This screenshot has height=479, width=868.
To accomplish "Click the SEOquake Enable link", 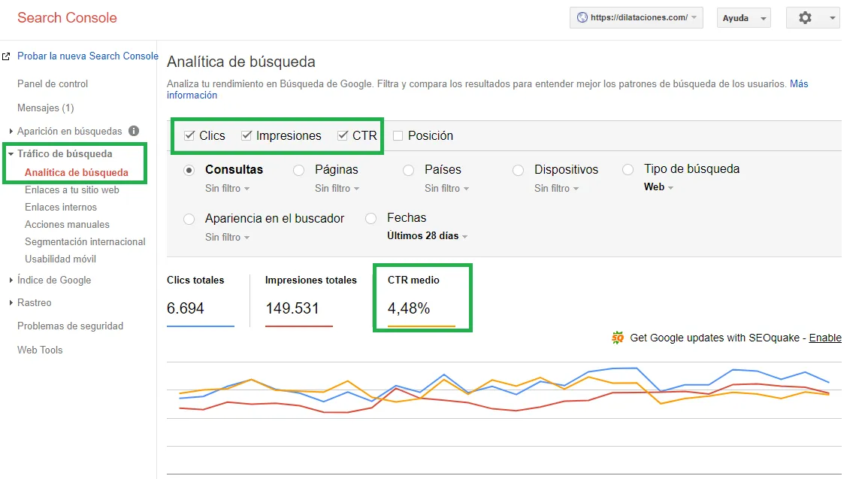I will (x=825, y=338).
